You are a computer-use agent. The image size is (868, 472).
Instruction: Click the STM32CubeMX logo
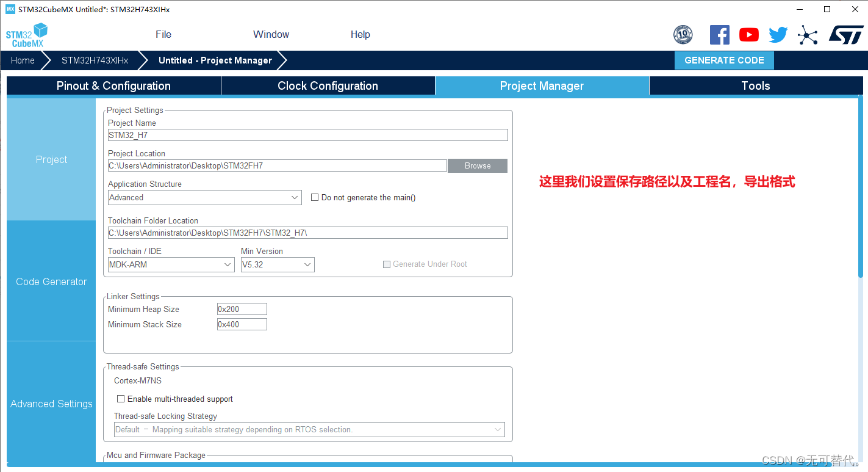27,35
